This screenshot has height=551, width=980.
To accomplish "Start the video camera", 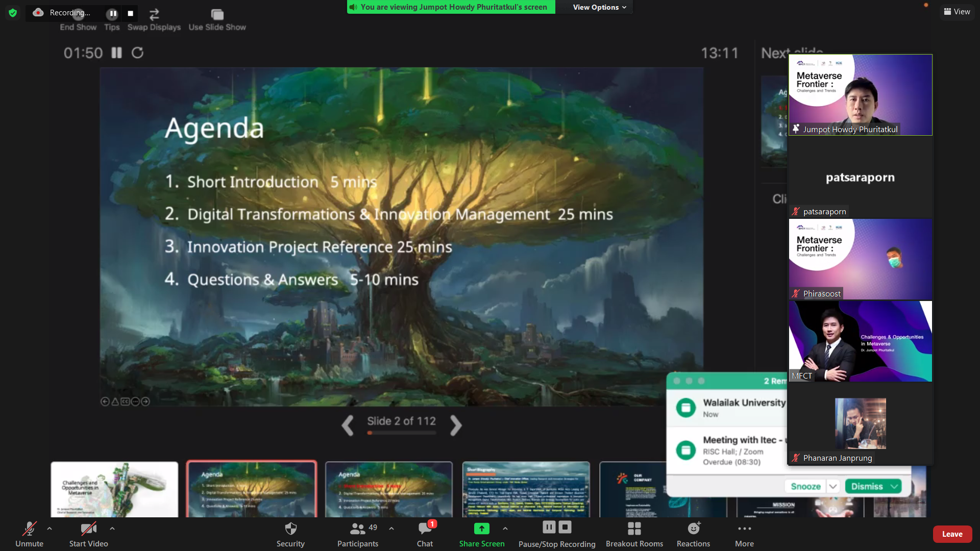I will click(x=89, y=534).
